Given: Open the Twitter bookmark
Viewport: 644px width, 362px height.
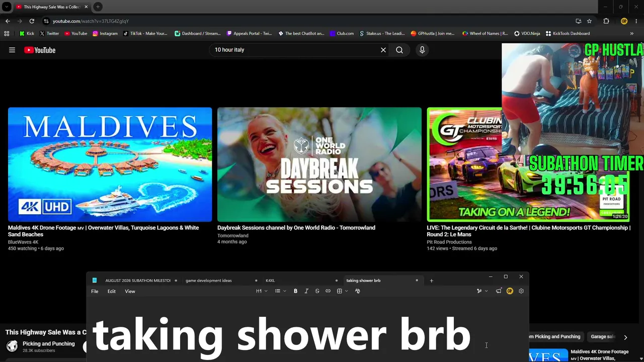Looking at the screenshot, I should coord(49,34).
